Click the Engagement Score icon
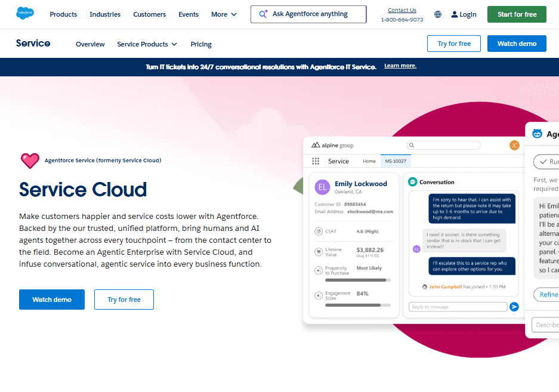This screenshot has height=392, width=559. [319, 295]
